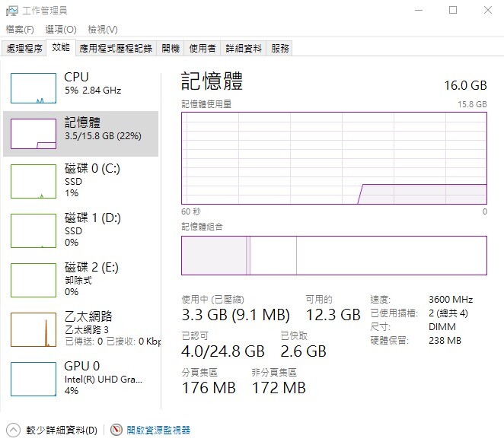Click the 記憶體組合 memory composition bar
Screen dimensions: 504x448
pos(333,256)
